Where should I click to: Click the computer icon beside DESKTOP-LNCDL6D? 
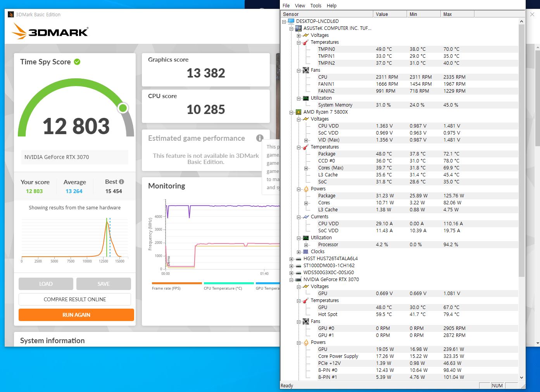291,21
